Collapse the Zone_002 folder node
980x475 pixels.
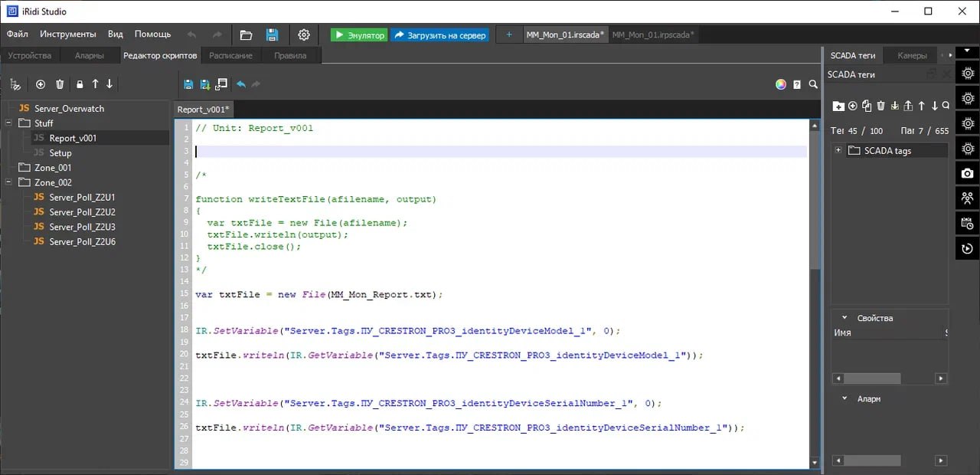pos(8,182)
